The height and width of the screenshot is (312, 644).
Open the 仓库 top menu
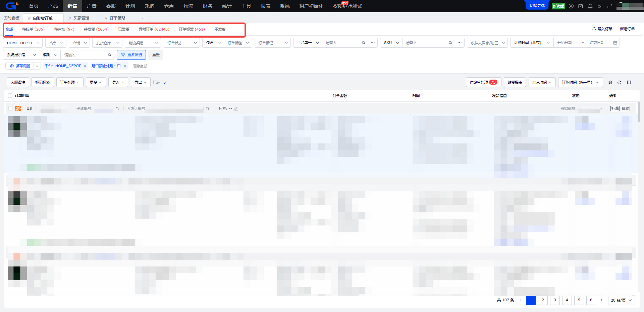click(169, 6)
